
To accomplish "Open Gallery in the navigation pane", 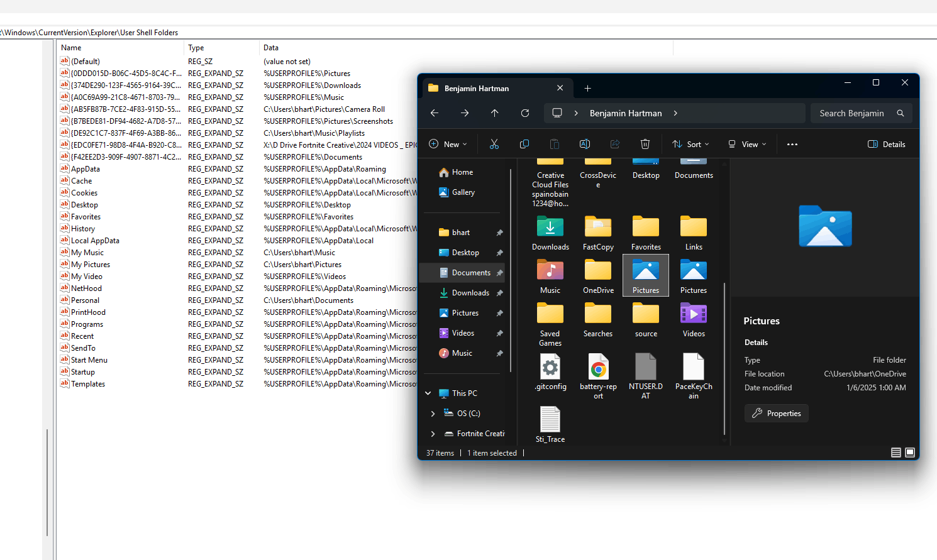I will (x=463, y=192).
